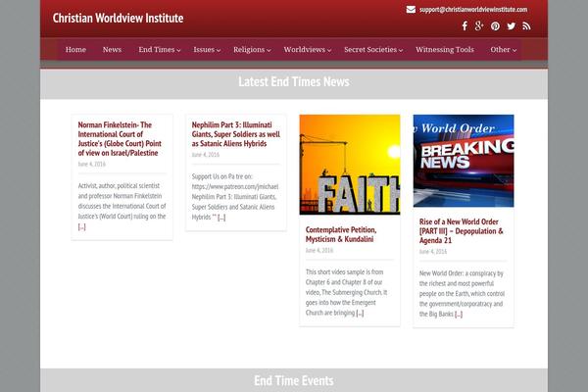Expand the Secret Societies menu chevron
The image size is (588, 392).
(x=401, y=50)
